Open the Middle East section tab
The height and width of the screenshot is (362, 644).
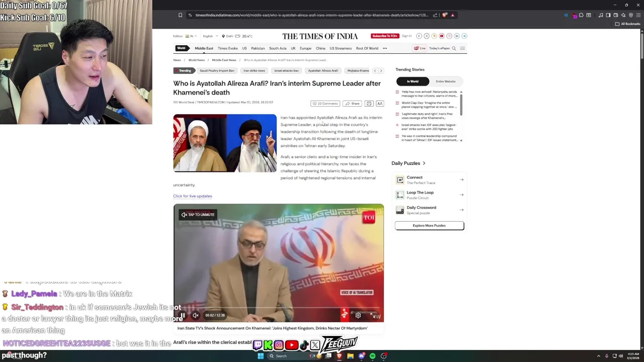[204, 48]
